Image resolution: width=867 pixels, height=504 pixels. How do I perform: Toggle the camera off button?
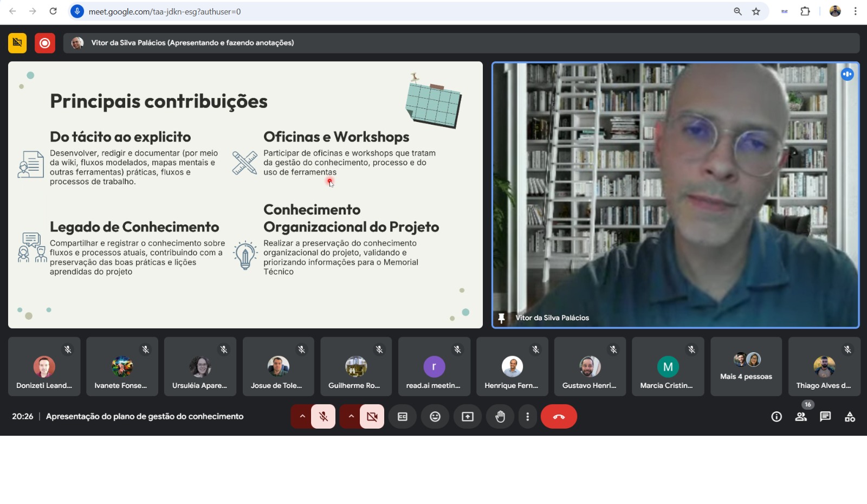point(372,417)
